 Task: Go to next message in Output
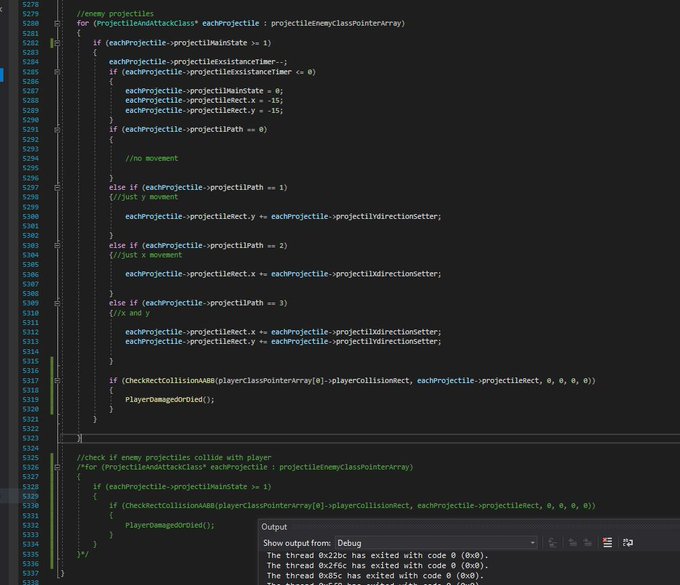588,543
